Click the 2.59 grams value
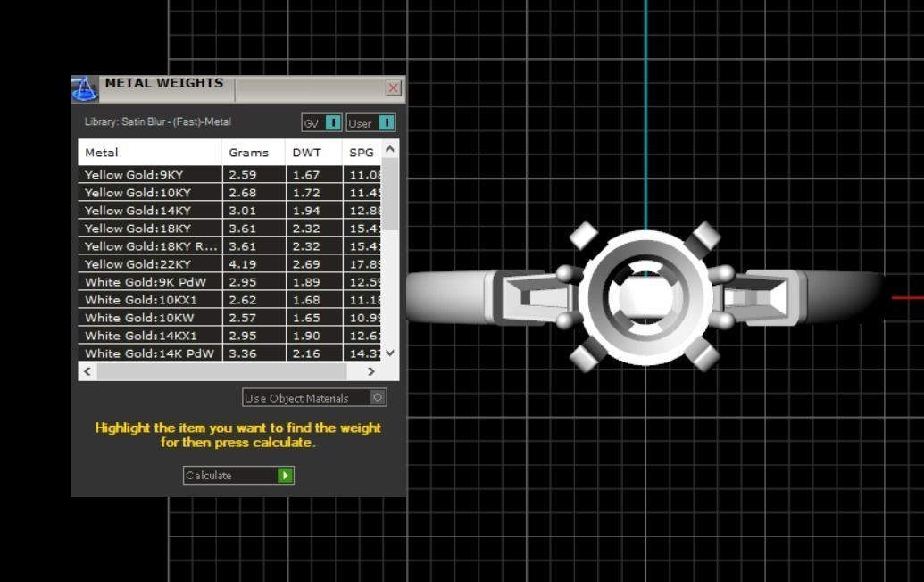Screen dimensions: 924x582 [243, 175]
